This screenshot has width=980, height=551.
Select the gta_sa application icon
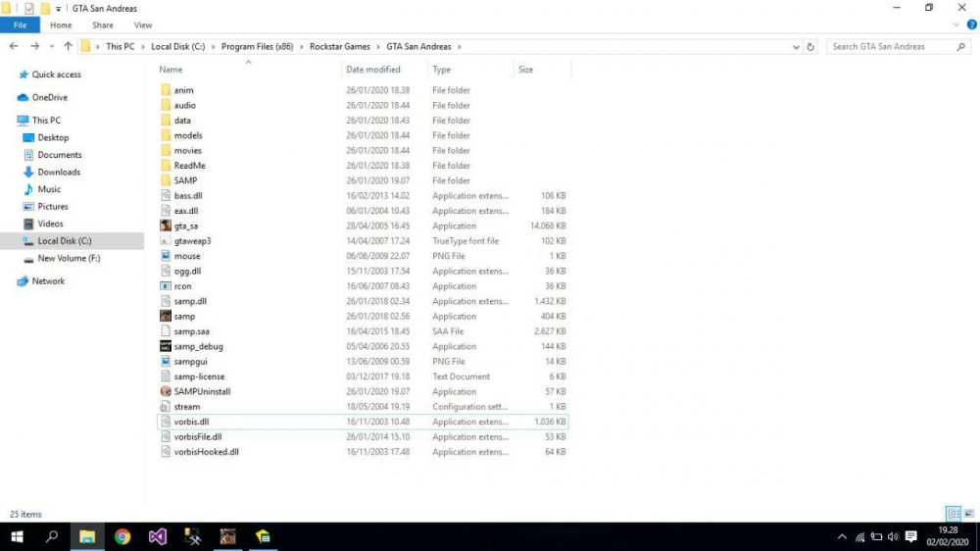pos(166,225)
